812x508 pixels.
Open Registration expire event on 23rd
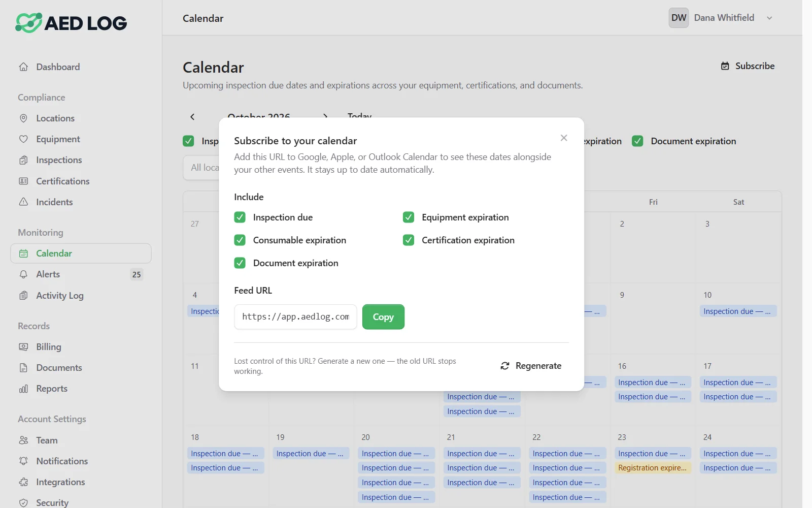653,468
